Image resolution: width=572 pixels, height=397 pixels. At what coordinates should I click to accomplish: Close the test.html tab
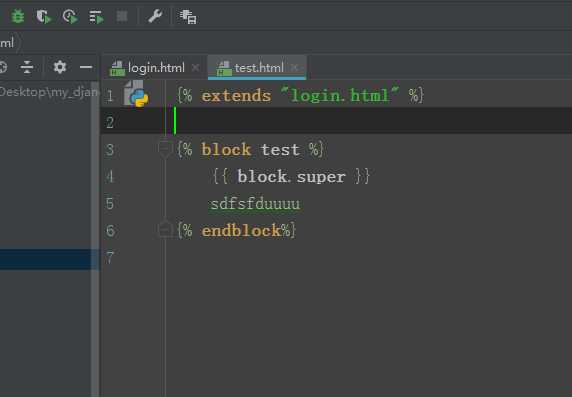[x=294, y=68]
